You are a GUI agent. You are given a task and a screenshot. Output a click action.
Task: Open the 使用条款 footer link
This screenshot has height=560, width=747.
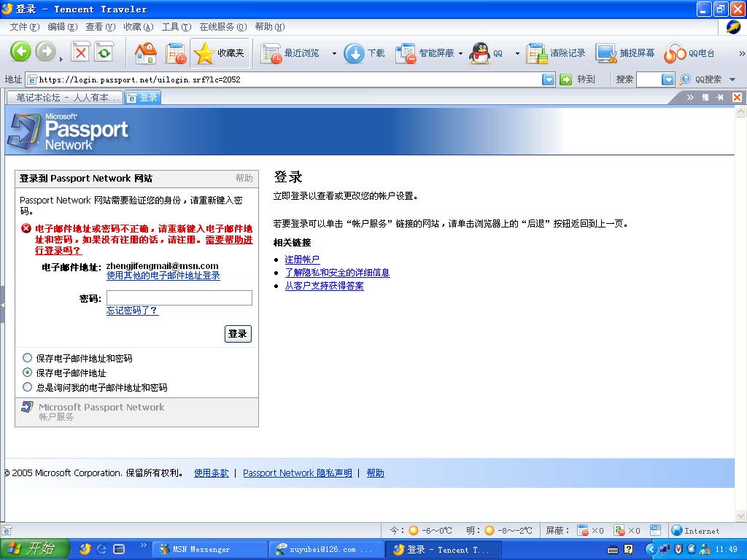[211, 472]
